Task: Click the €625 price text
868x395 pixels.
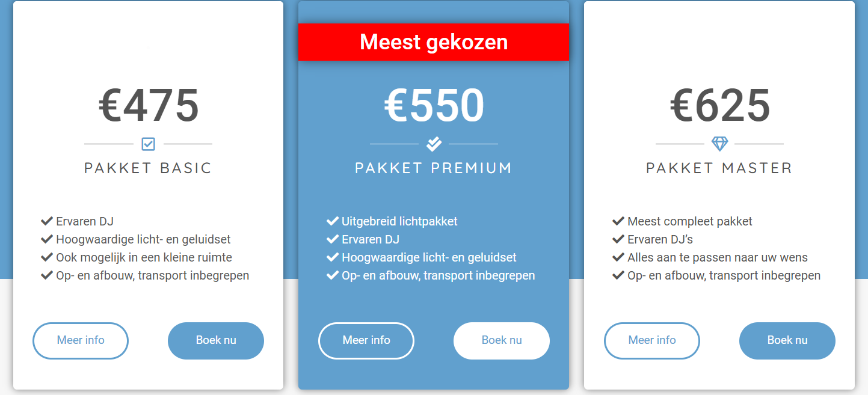Action: [x=719, y=105]
